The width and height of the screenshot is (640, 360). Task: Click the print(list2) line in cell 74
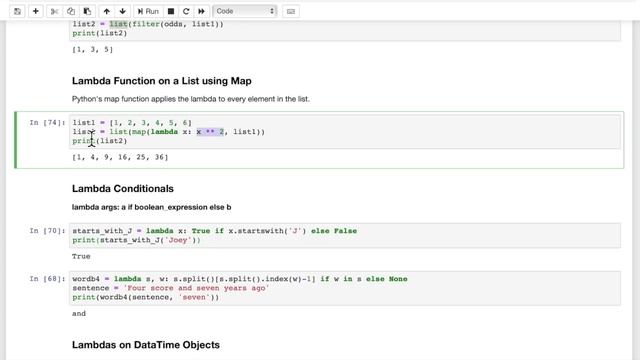click(100, 141)
